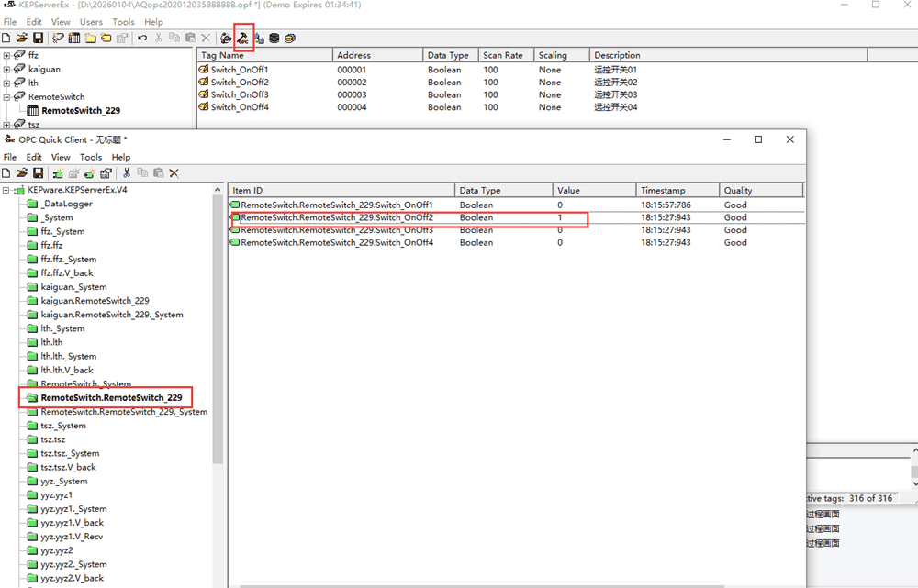The width and height of the screenshot is (918, 588).
Task: Expand the ffz channel tree node
Action: pos(7,55)
